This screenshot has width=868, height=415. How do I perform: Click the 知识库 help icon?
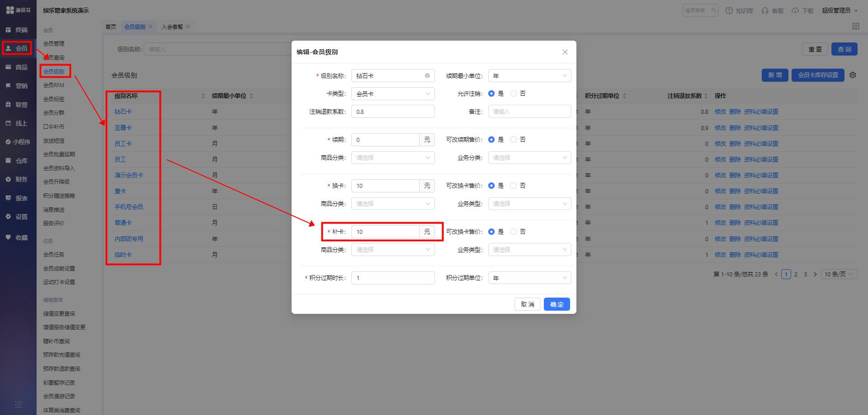[x=729, y=10]
